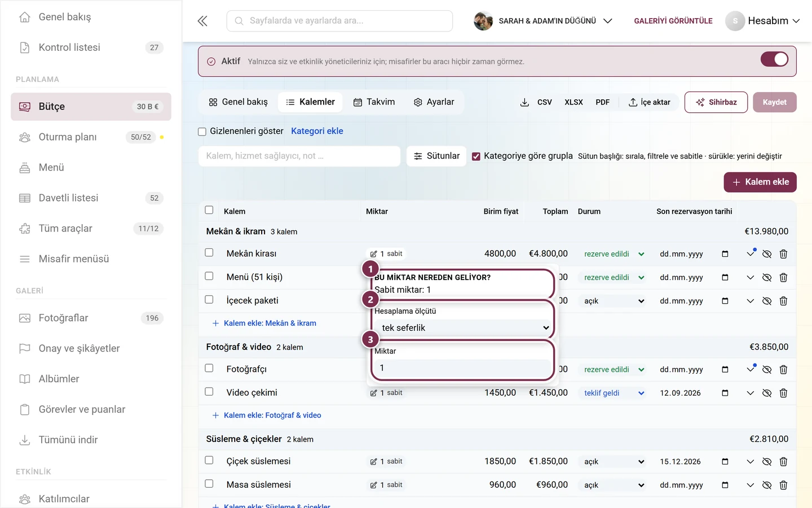
Task: Click Tümünü indir in sidebar
Action: click(91, 440)
